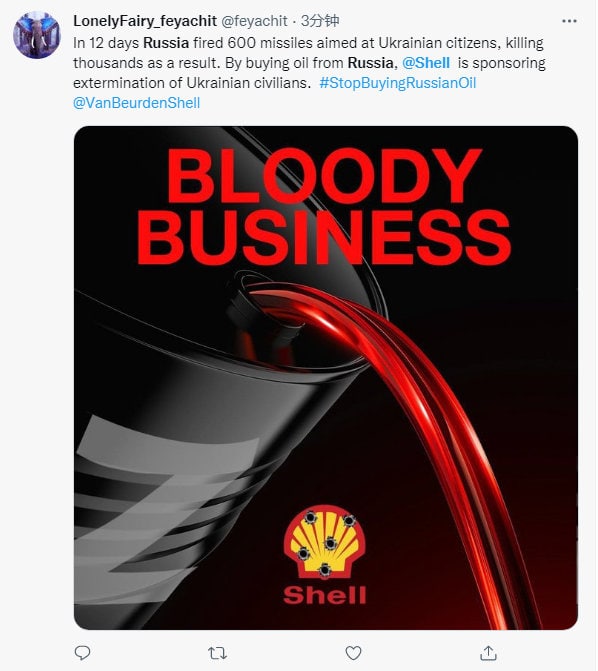The width and height of the screenshot is (598, 671).
Task: Click the elephant profile avatar
Action: coord(37,36)
